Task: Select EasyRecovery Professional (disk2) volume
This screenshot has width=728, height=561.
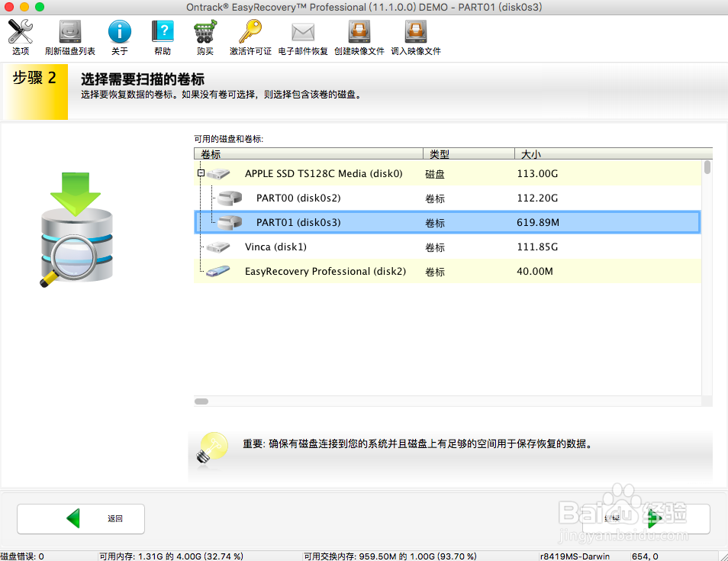Action: click(447, 271)
